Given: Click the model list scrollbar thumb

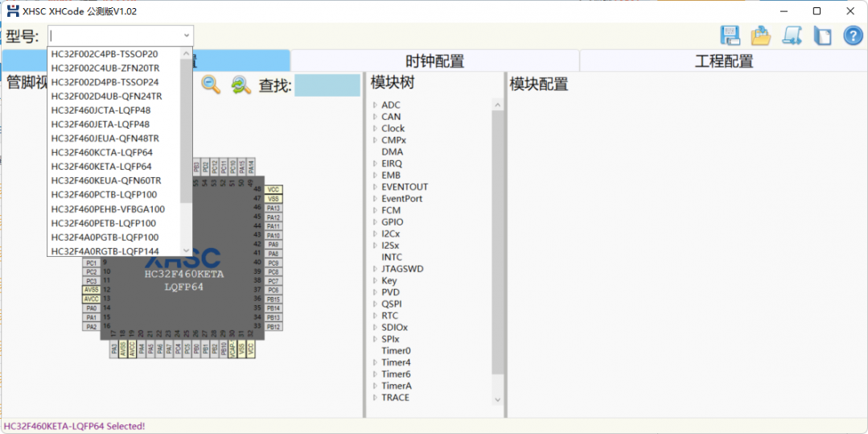Looking at the screenshot, I should point(187,130).
